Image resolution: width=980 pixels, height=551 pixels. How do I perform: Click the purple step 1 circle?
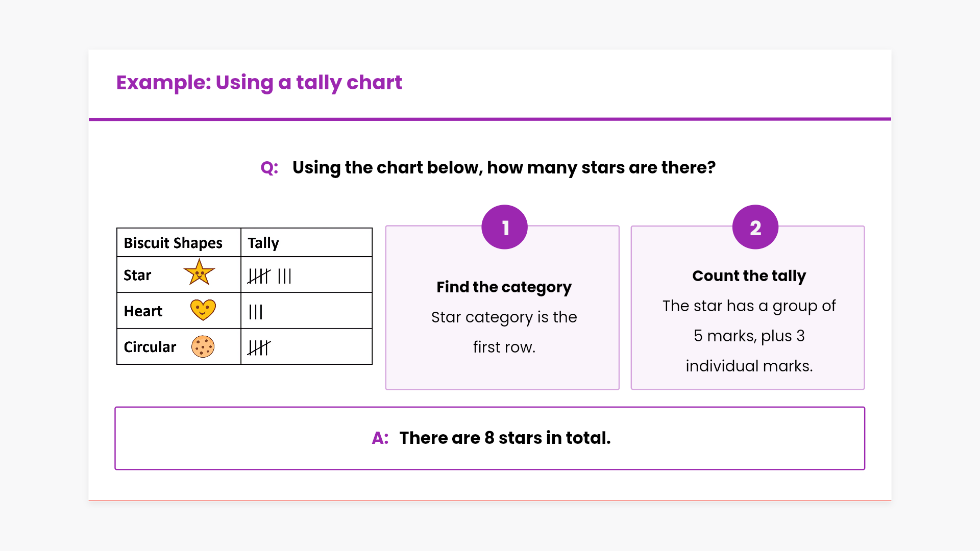(x=504, y=228)
